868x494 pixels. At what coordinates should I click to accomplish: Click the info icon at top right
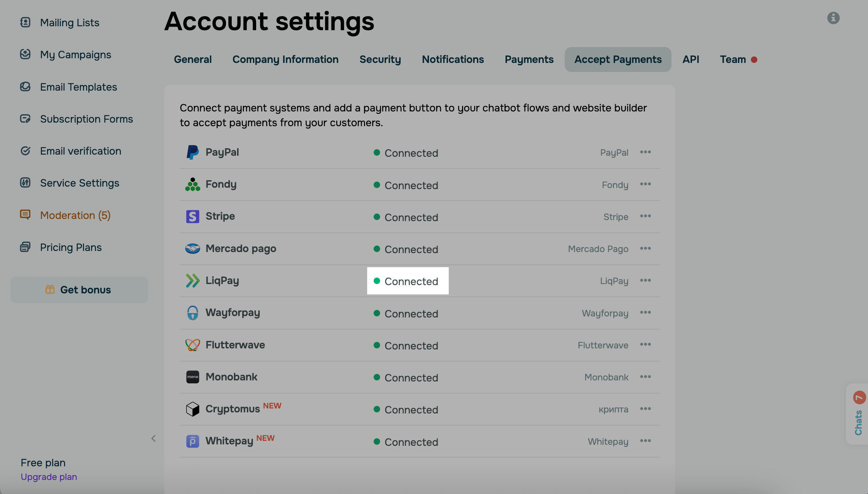tap(833, 18)
